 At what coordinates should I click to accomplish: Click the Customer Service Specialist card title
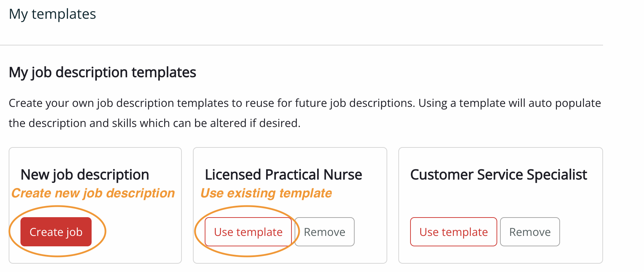pos(499,175)
